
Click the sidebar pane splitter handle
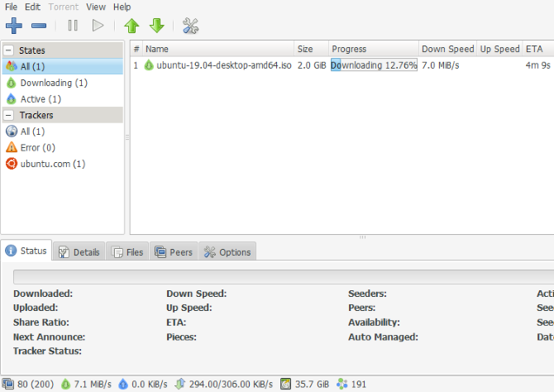[x=127, y=137]
